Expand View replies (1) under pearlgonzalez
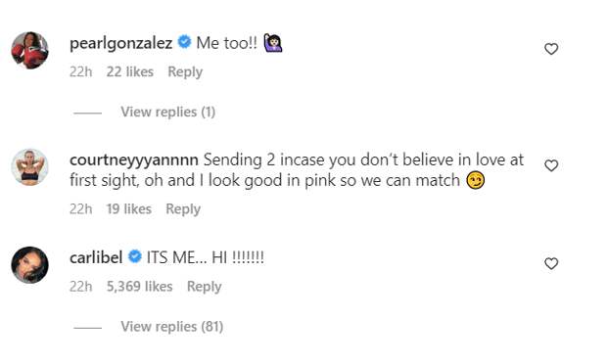This screenshot has width=607, height=364. pyautogui.click(x=168, y=113)
